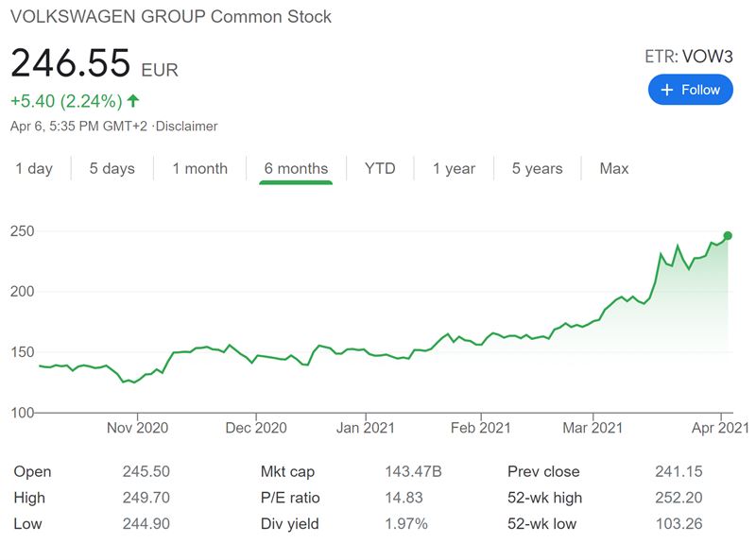
Task: Click the Jan 2021 axis label
Action: [x=366, y=428]
